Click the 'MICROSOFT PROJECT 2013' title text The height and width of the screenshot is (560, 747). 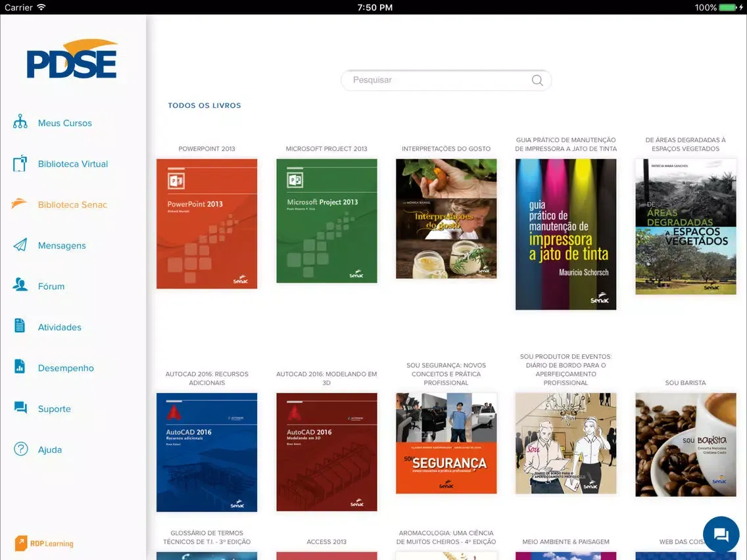[x=326, y=149]
